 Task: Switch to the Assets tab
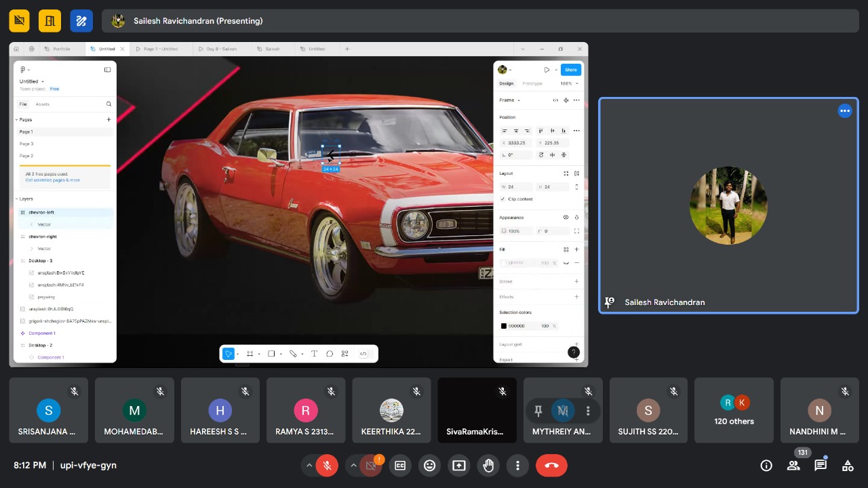(42, 104)
